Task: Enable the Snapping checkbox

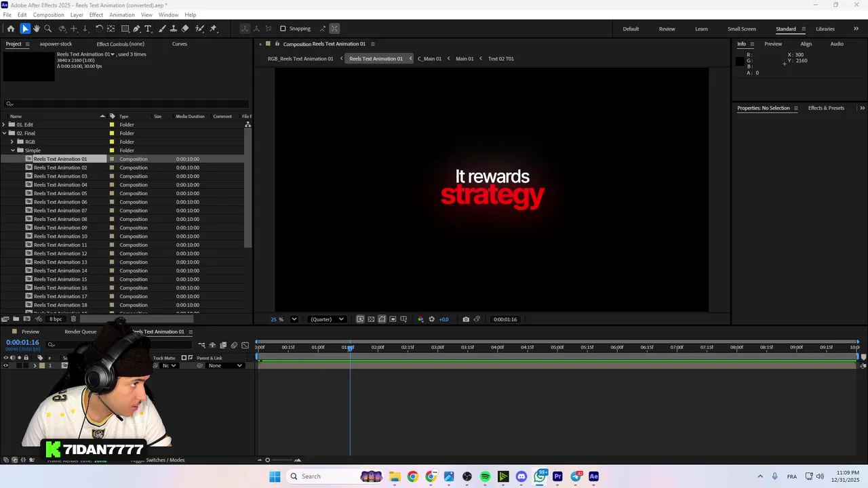Action: click(283, 28)
